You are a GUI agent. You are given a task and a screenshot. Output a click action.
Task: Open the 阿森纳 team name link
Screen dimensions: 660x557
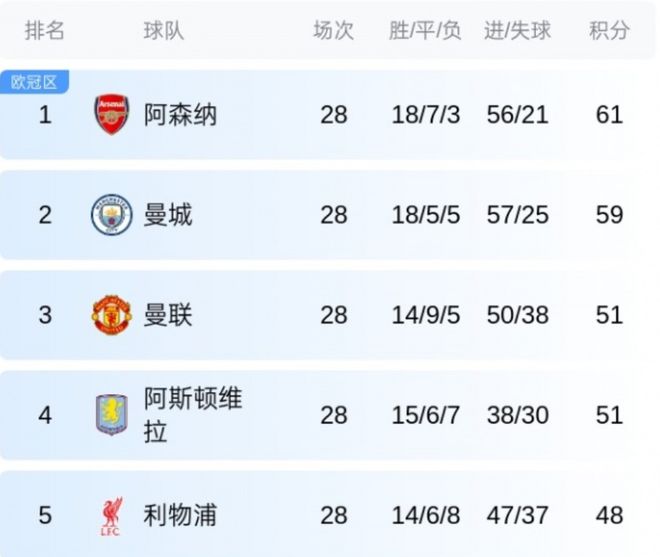pyautogui.click(x=180, y=115)
